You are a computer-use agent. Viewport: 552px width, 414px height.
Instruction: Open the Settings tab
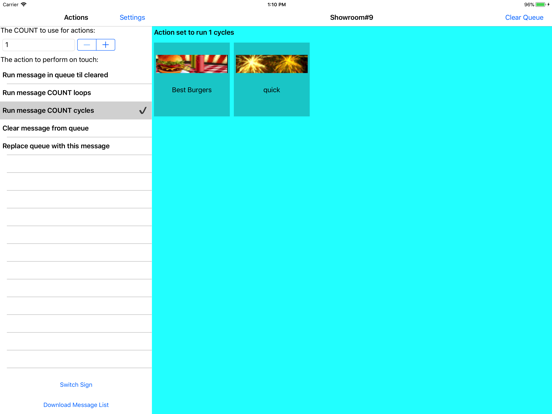(x=132, y=17)
